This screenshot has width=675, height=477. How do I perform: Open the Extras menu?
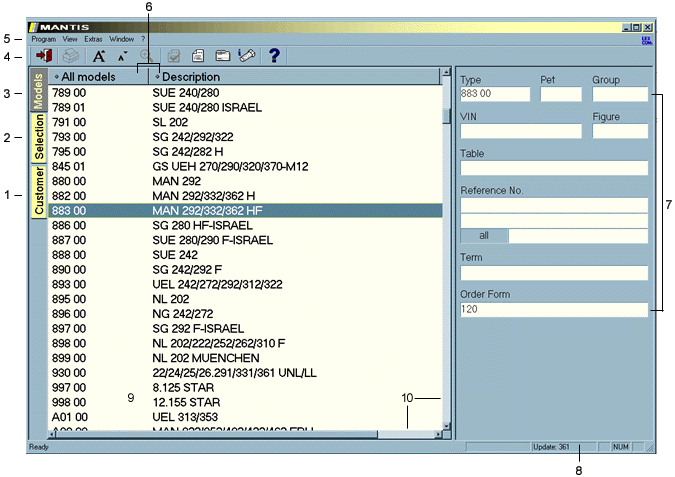click(x=92, y=38)
